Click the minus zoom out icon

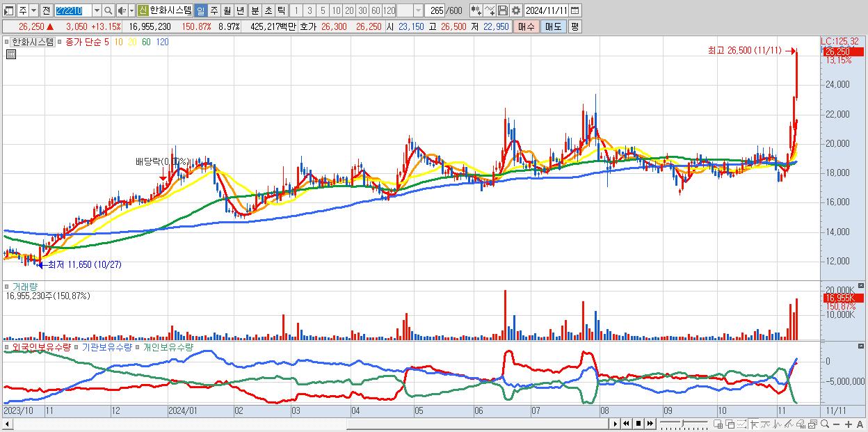(836, 424)
